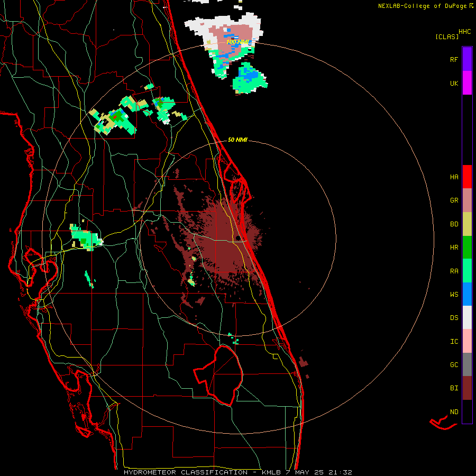
Task: Pick the RA rain light-green swatch
Action: [467, 271]
